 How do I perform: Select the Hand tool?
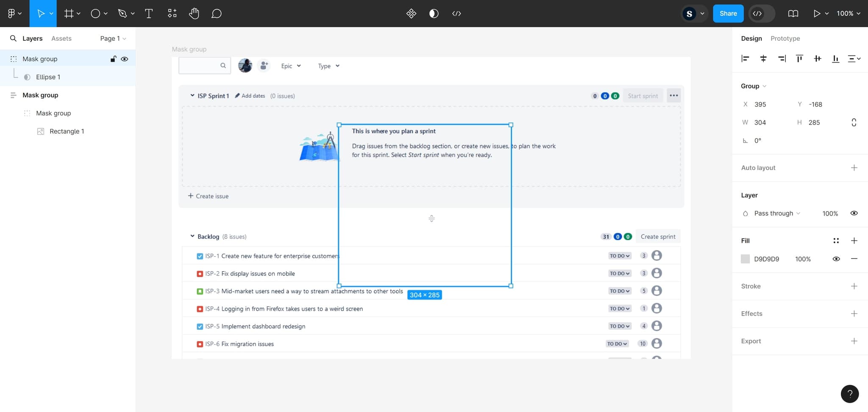coord(194,14)
